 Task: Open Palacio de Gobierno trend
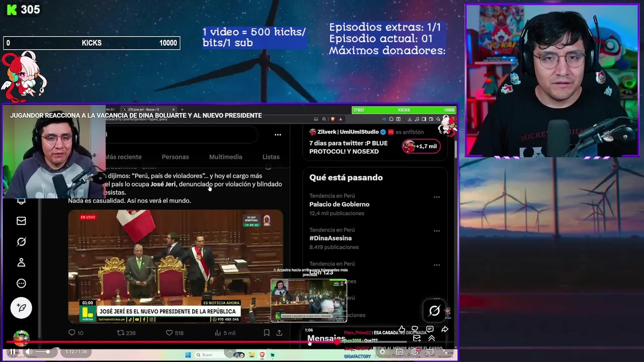pos(339,204)
